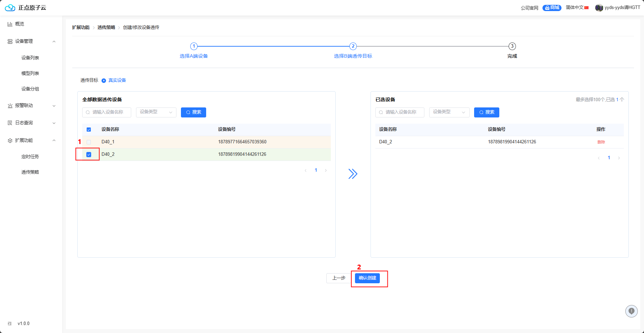Click the alert icon at bottom right
The height and width of the screenshot is (333, 644).
click(x=631, y=311)
